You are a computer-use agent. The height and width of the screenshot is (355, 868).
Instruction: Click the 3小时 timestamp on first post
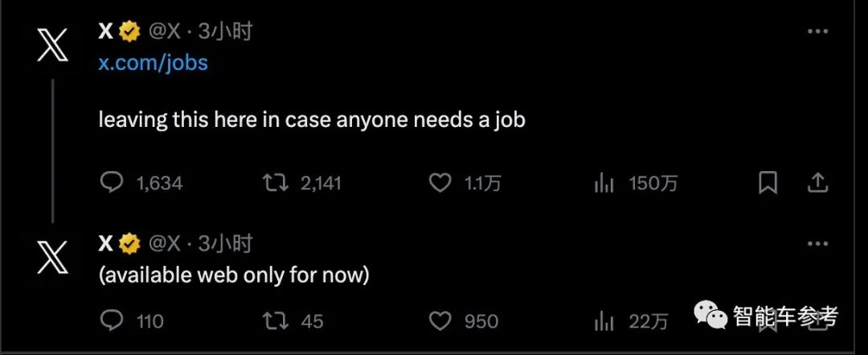226,32
